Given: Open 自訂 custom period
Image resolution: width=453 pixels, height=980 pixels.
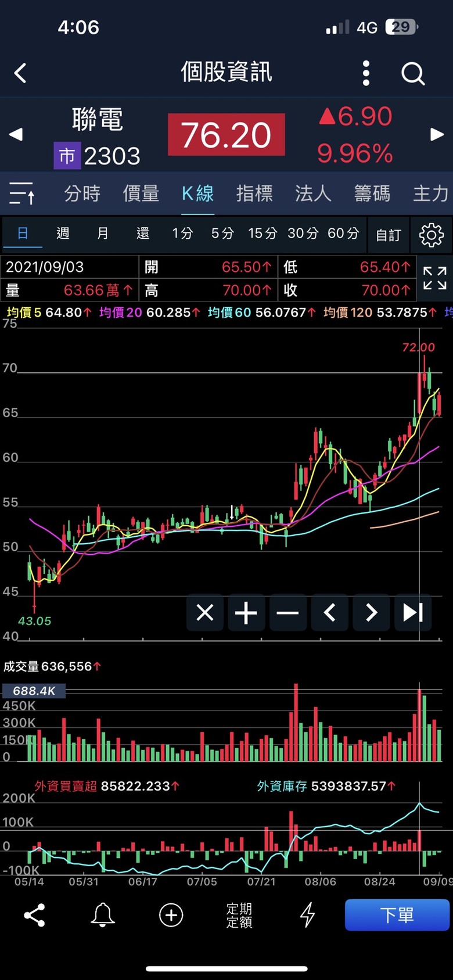Looking at the screenshot, I should pyautogui.click(x=389, y=235).
